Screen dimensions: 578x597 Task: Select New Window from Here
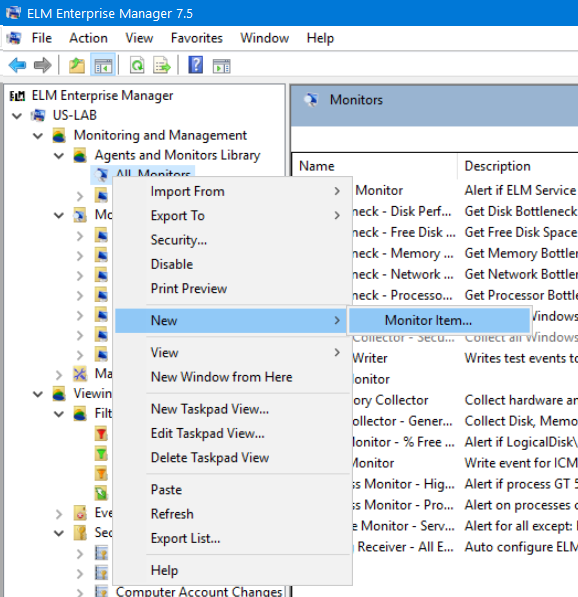pyautogui.click(x=233, y=377)
